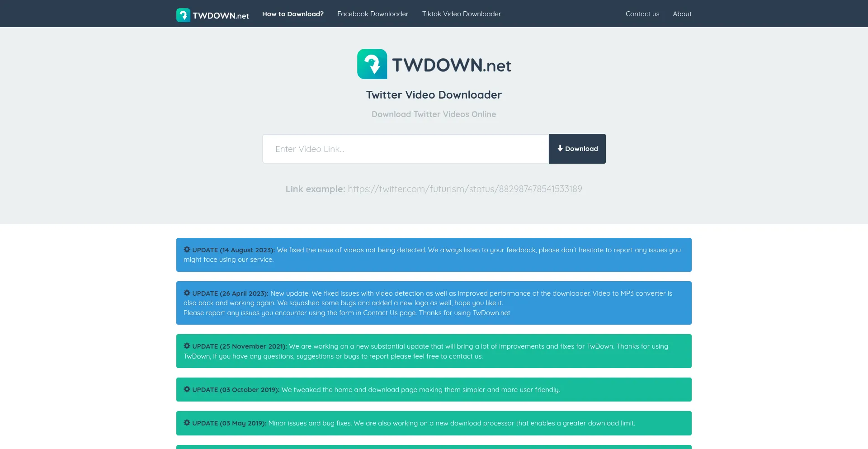Click the example futurism status link text
The height and width of the screenshot is (449, 868).
(x=465, y=189)
